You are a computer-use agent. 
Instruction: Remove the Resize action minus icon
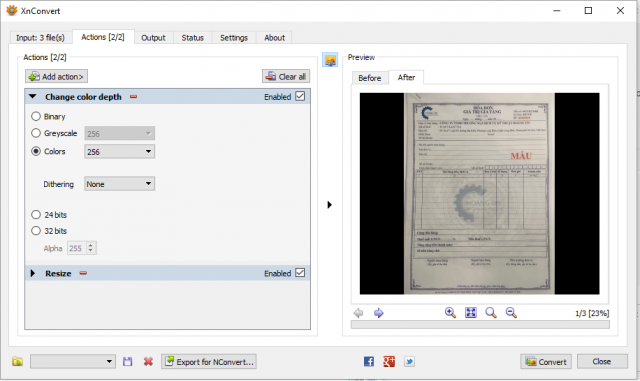pyautogui.click(x=83, y=273)
